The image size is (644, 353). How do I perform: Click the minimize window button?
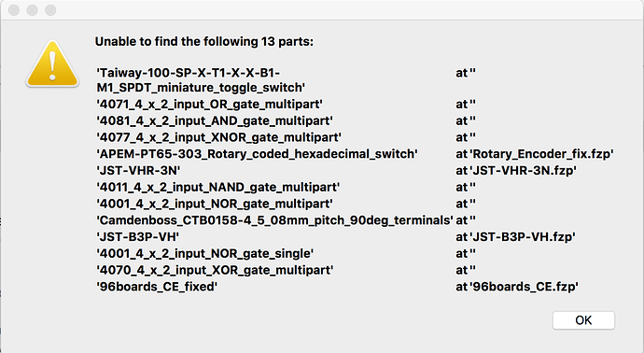[32, 10]
